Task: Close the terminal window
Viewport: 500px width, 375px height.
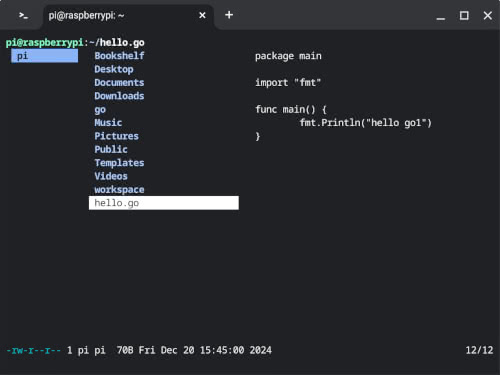Action: coord(487,15)
